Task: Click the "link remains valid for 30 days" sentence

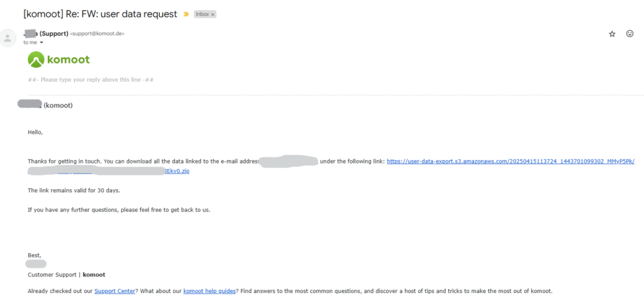Action: click(74, 190)
